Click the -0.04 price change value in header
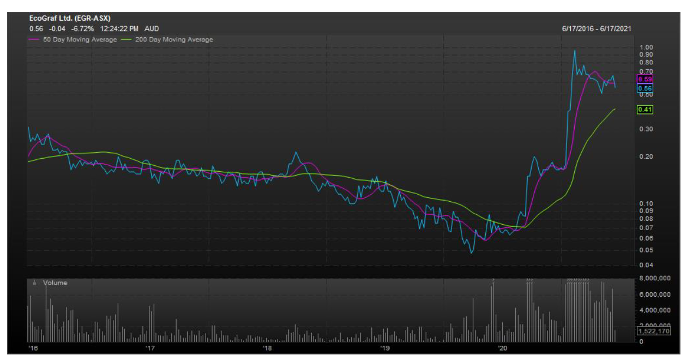This screenshot has width=688, height=362. [57, 29]
